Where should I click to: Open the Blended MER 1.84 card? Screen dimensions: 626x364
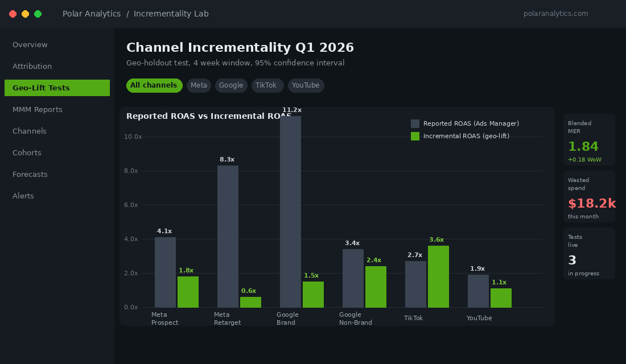589,140
